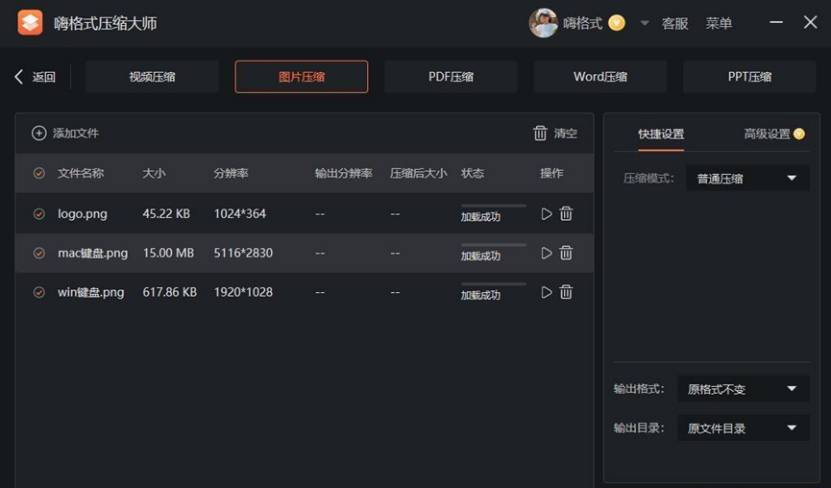Delete mac键盘.png using its trash icon
The width and height of the screenshot is (831, 488).
coord(566,253)
